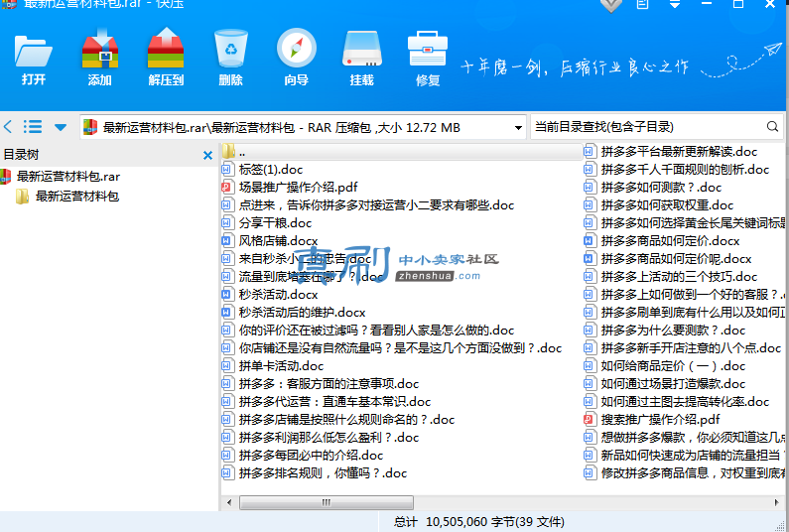This screenshot has height=532, width=789.
Task: Open the main menu dropdown in title bar
Action: point(674,4)
